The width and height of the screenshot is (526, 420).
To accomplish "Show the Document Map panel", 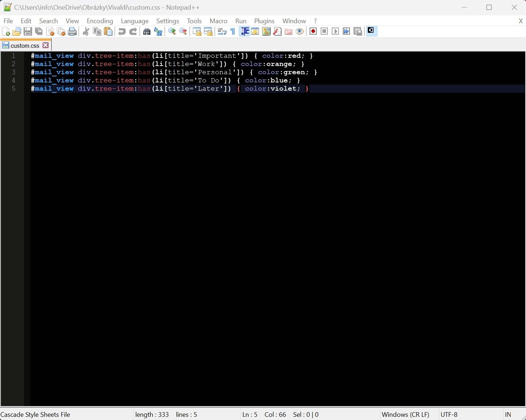I will tap(266, 31).
